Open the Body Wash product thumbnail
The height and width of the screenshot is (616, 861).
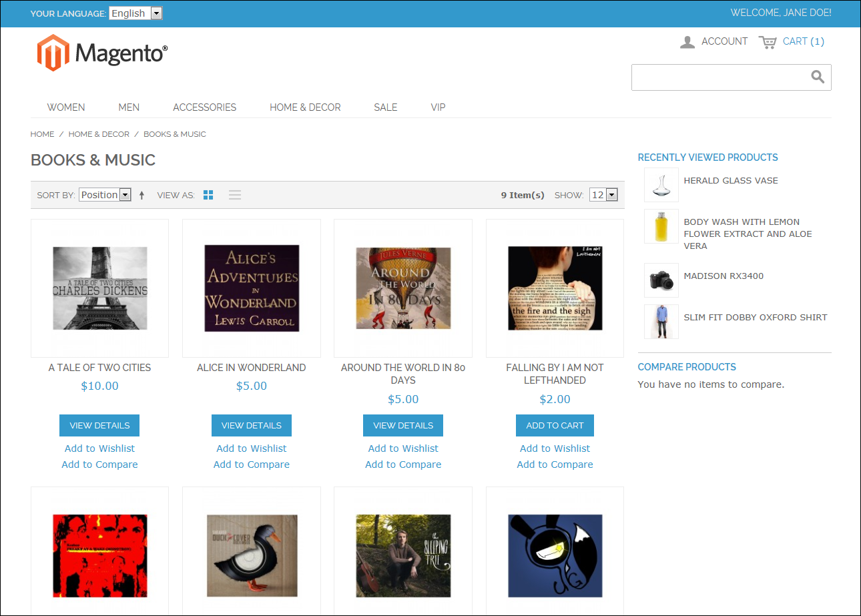click(661, 226)
